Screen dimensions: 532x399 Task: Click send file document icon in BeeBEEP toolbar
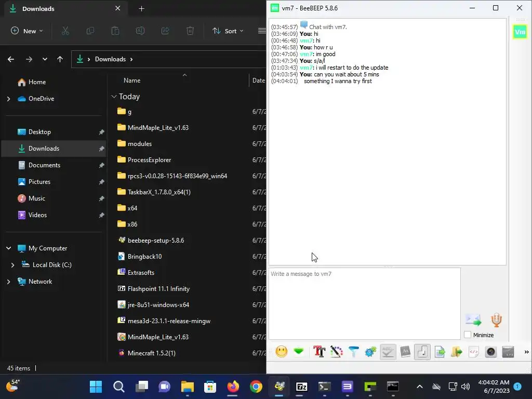tap(440, 352)
